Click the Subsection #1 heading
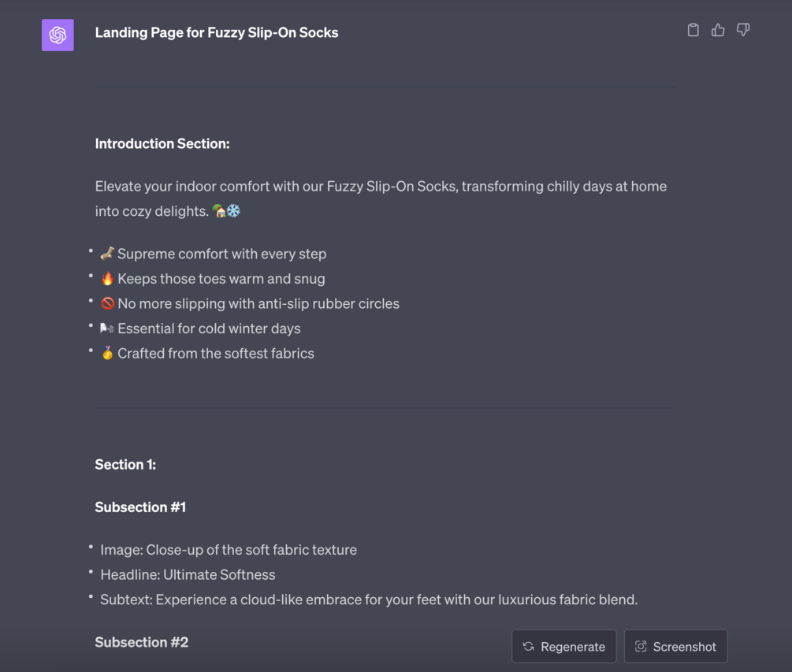The image size is (792, 672). click(x=140, y=507)
